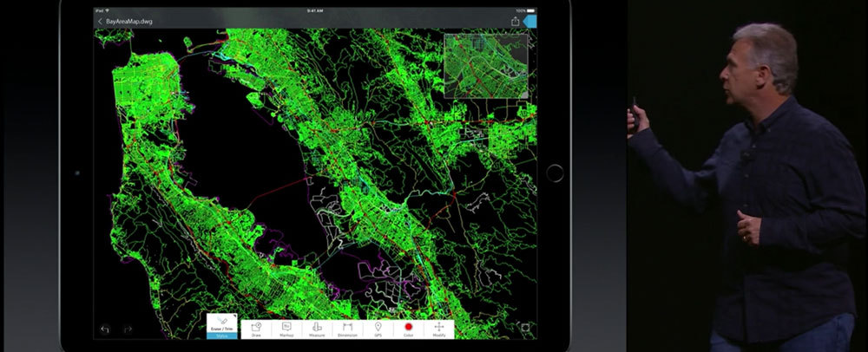Select the Modify tool
This screenshot has width=868, height=352.
439,329
